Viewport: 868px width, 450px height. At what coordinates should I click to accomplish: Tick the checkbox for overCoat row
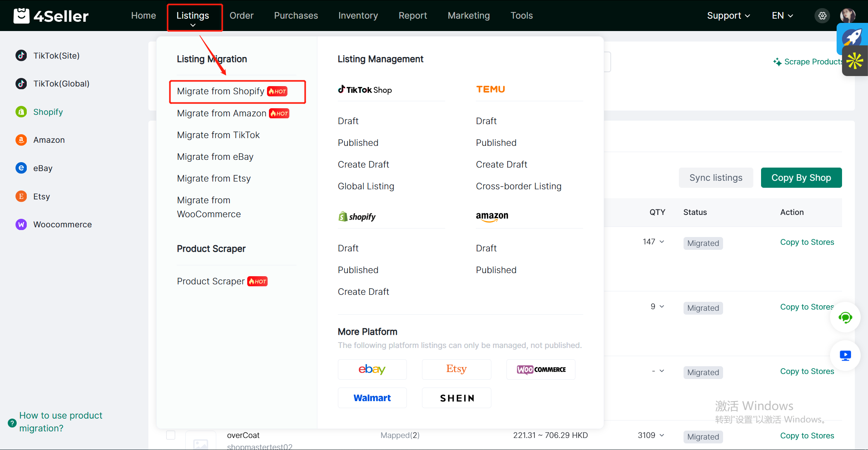[x=170, y=435]
